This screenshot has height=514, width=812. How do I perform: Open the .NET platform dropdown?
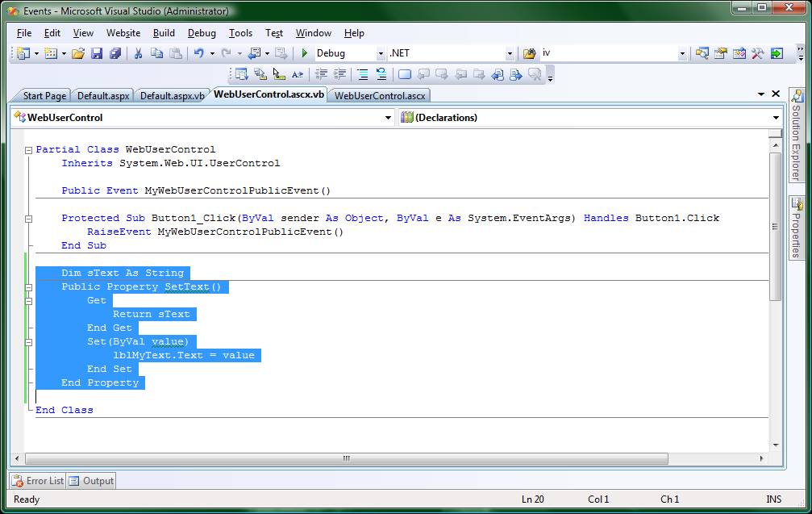pyautogui.click(x=510, y=53)
